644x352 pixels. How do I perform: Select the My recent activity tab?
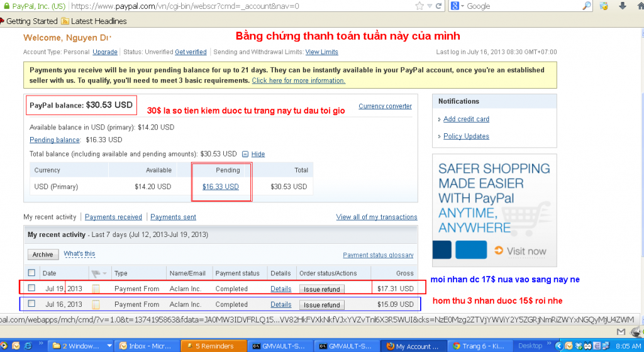pyautogui.click(x=50, y=217)
